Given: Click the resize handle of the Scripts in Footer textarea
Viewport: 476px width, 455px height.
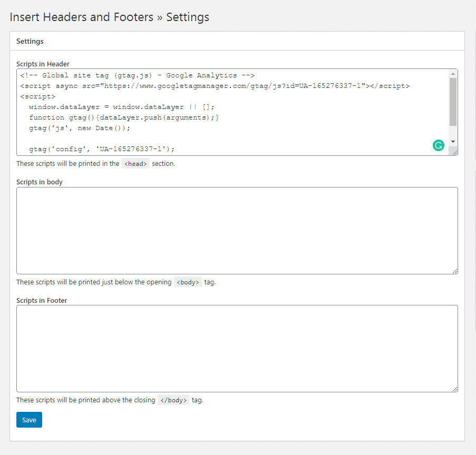Looking at the screenshot, I should (x=455, y=389).
